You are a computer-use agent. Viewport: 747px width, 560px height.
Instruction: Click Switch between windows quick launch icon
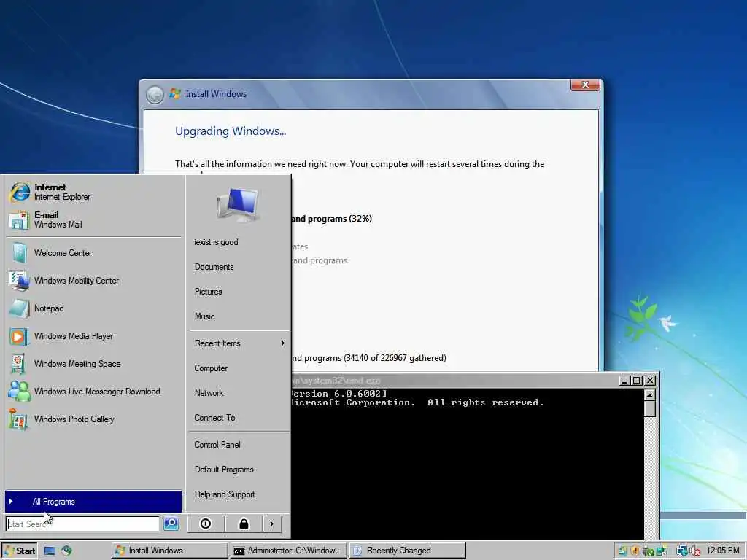(66, 551)
